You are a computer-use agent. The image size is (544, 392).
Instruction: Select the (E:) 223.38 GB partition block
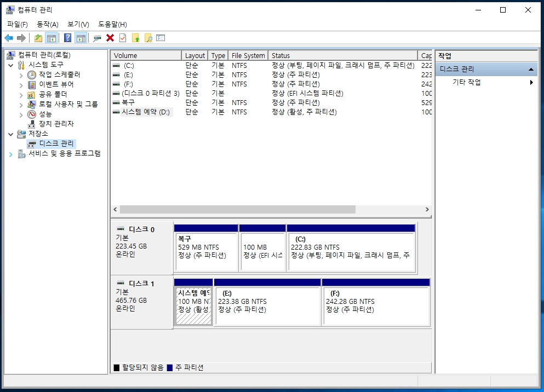pos(267,302)
